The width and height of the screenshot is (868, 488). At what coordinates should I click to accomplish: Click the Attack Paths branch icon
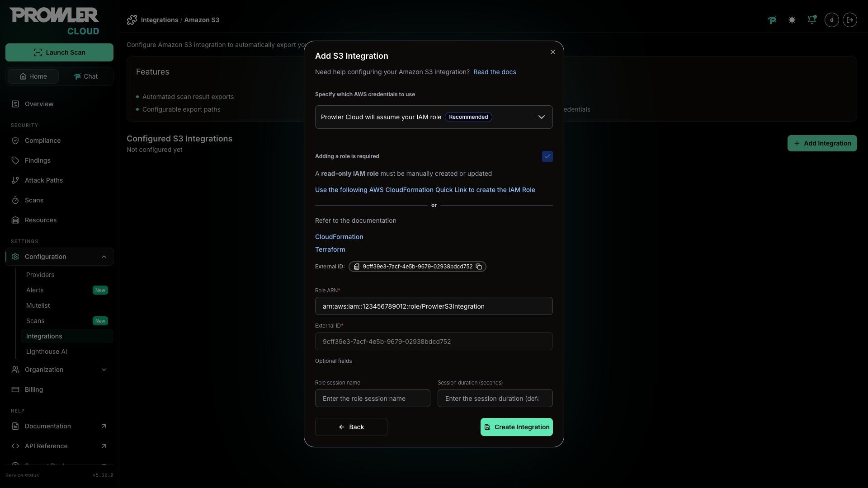[x=15, y=180]
